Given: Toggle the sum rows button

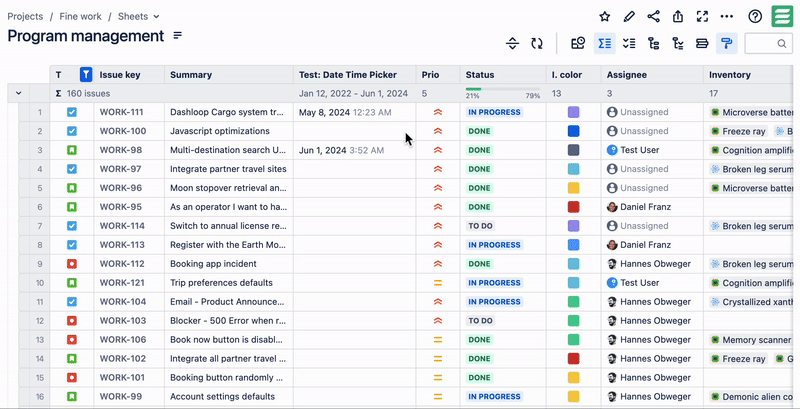Looking at the screenshot, I should click(604, 43).
